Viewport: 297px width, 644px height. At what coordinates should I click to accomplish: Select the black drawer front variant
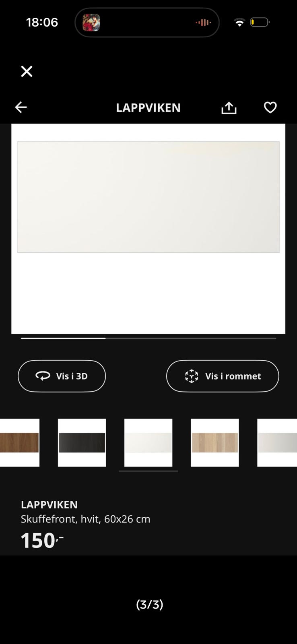(82, 443)
